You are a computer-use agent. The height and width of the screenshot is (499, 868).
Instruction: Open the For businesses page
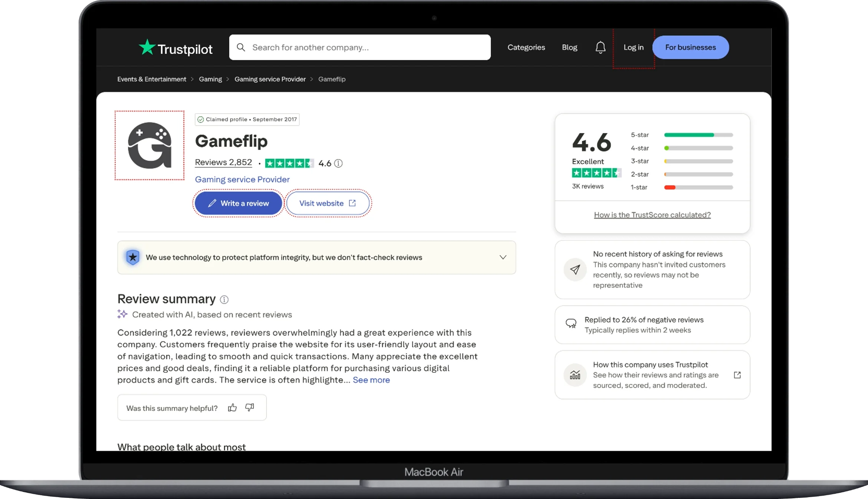pyautogui.click(x=690, y=47)
